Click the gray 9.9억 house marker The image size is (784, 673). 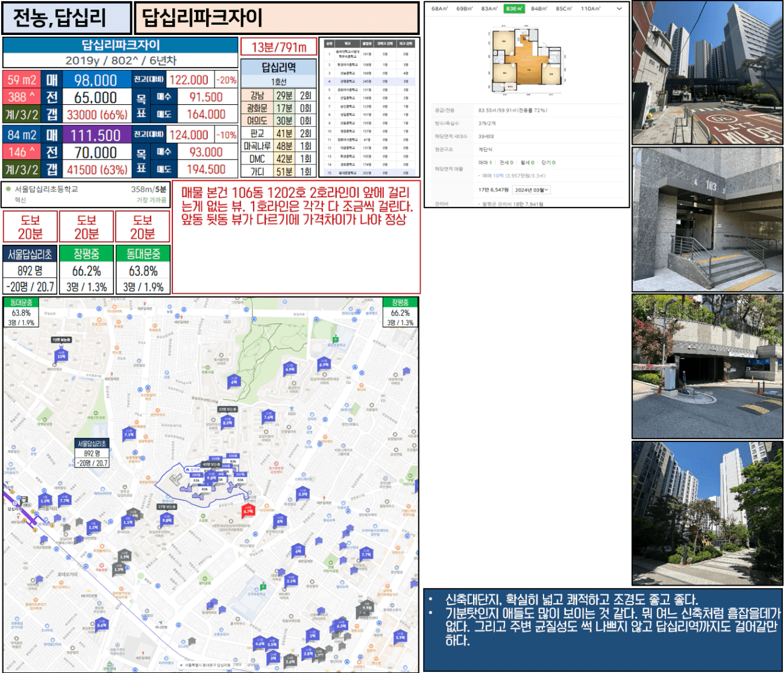pyautogui.click(x=367, y=607)
